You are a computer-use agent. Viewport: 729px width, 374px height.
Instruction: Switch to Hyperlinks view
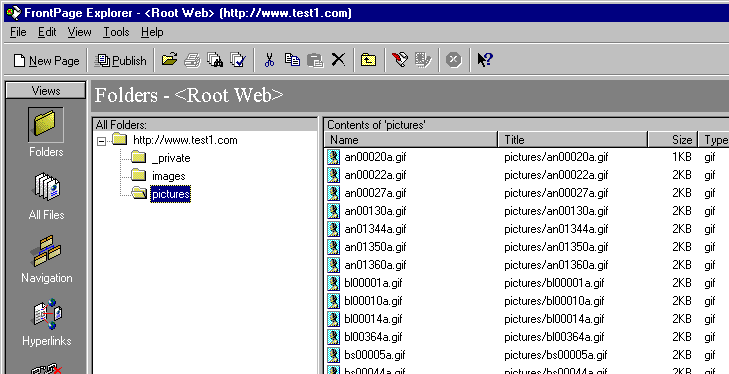coord(46,322)
